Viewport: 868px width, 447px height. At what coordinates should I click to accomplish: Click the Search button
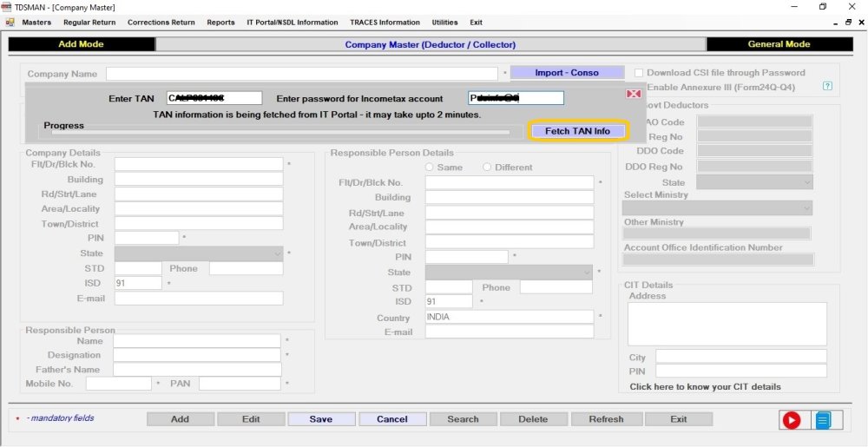[463, 419]
